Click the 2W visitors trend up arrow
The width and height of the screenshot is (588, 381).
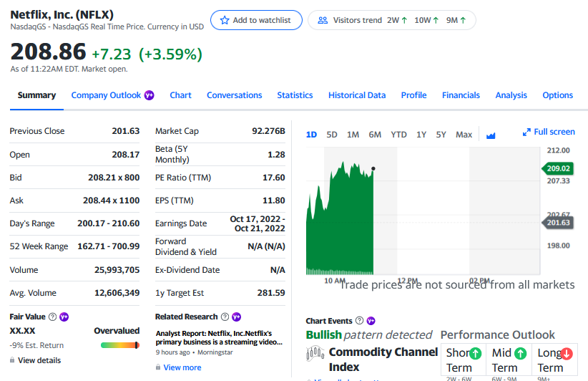[x=404, y=20]
